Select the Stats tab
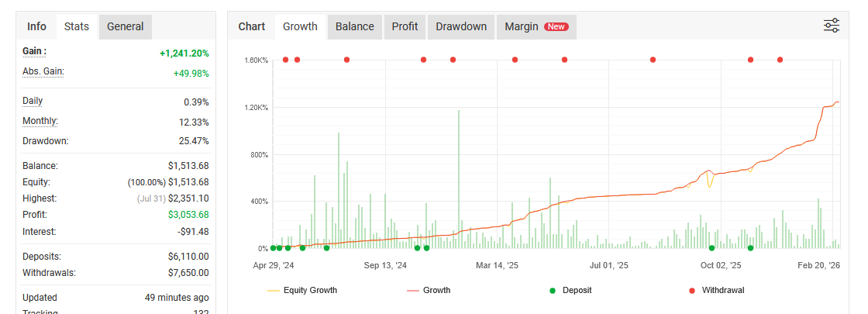Screen dimensions: 868x314 pos(77,26)
